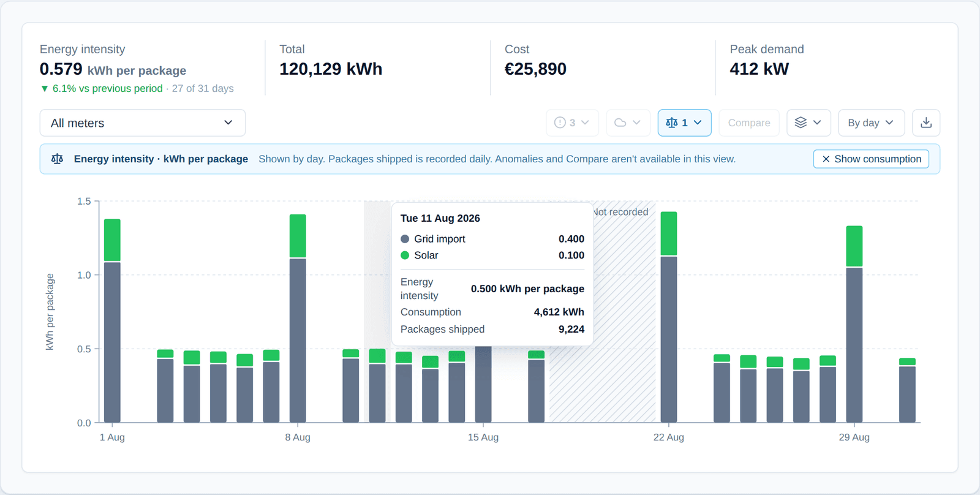The height and width of the screenshot is (495, 980).
Task: Click the 8 Aug bar in chart
Action: pyautogui.click(x=298, y=319)
